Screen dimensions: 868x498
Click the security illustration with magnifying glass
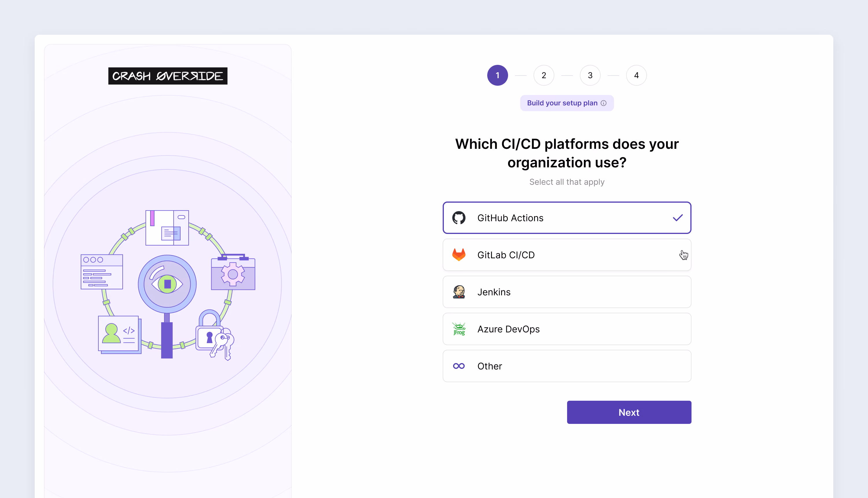(x=168, y=285)
